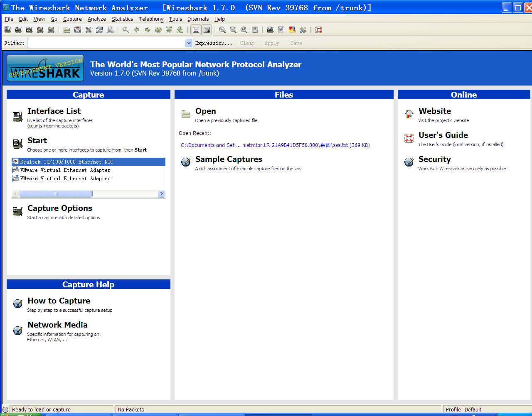Viewport: 532px width, 416px height.
Task: Click interface list scrollbar right arrow
Action: tap(162, 194)
